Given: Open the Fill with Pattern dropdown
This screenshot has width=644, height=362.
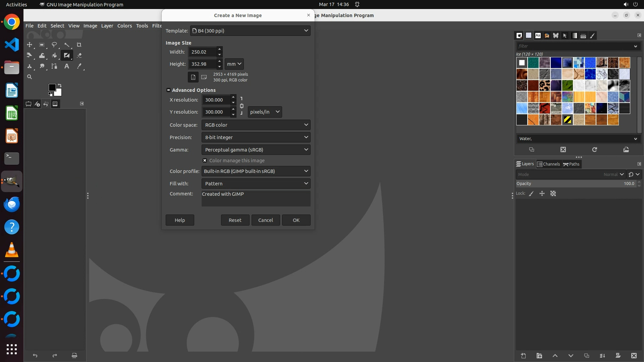Looking at the screenshot, I should tap(256, 183).
